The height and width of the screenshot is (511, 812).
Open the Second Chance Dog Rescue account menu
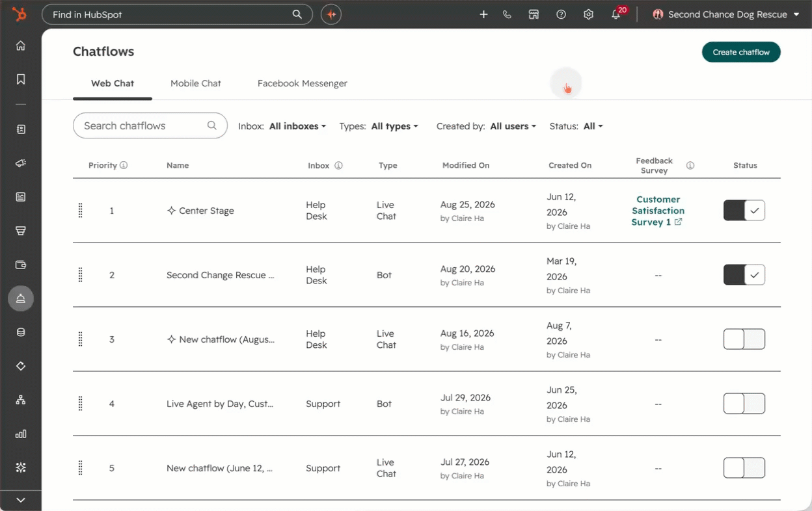725,14
